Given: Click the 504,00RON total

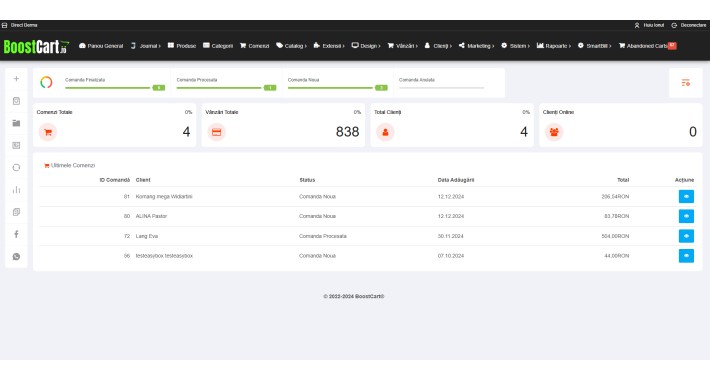Looking at the screenshot, I should coord(615,236).
